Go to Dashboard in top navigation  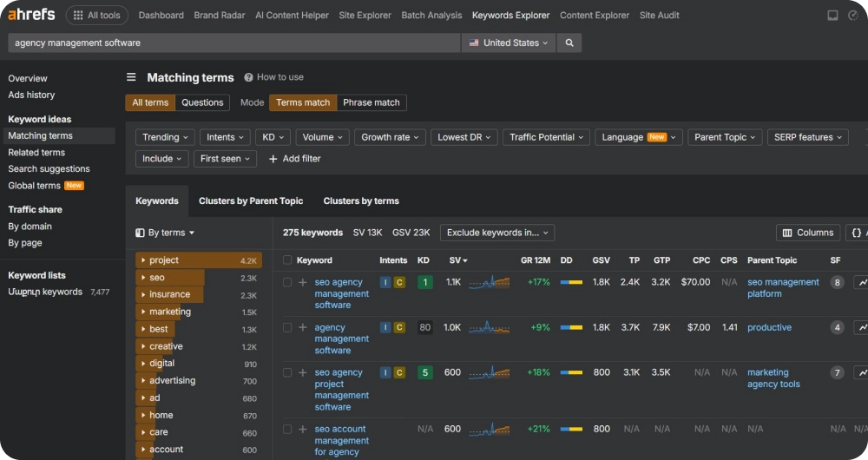tap(161, 16)
